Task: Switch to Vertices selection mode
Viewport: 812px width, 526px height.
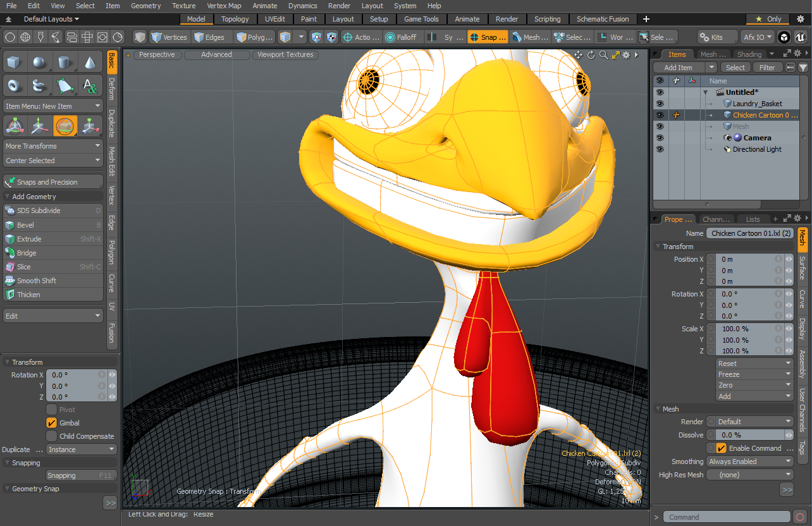Action: (x=169, y=37)
